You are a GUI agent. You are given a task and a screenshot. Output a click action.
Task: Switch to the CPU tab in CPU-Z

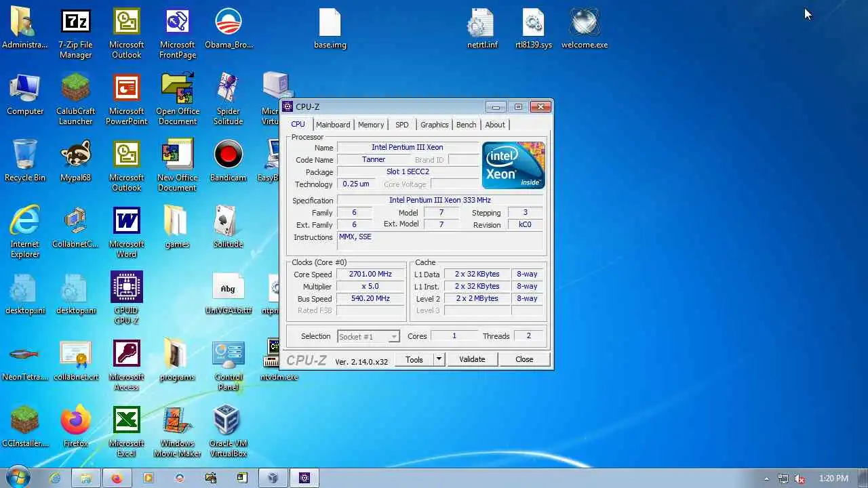pyautogui.click(x=298, y=124)
